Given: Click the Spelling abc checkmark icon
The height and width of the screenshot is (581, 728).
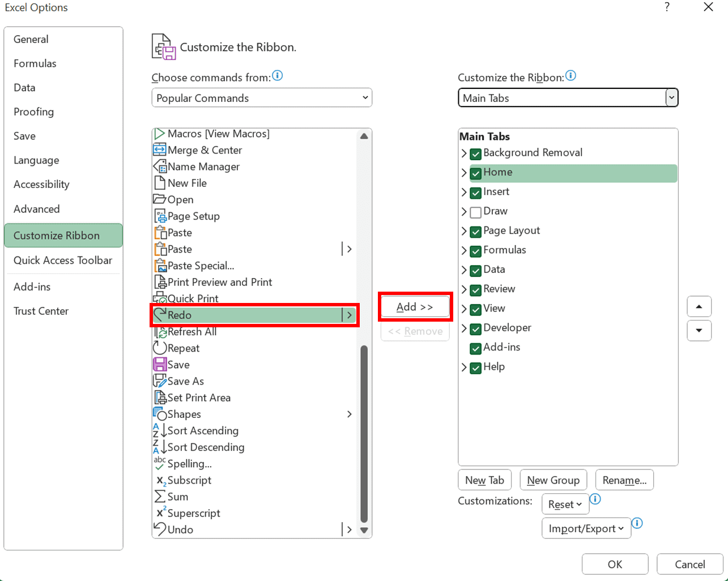Looking at the screenshot, I should [160, 463].
